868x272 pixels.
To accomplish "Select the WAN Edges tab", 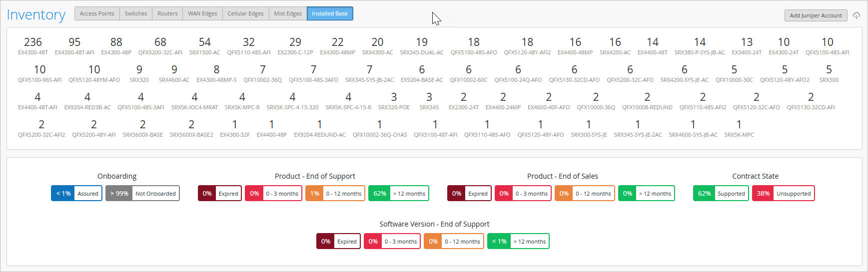I will [x=202, y=13].
